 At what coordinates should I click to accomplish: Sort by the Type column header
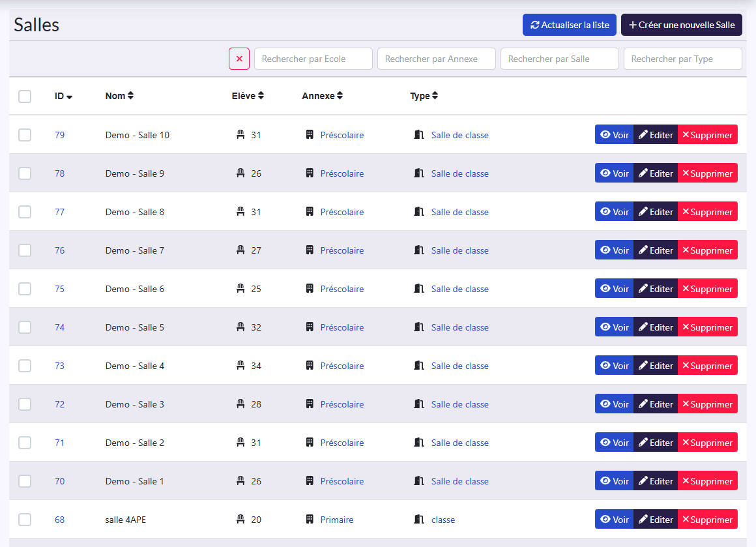point(424,96)
